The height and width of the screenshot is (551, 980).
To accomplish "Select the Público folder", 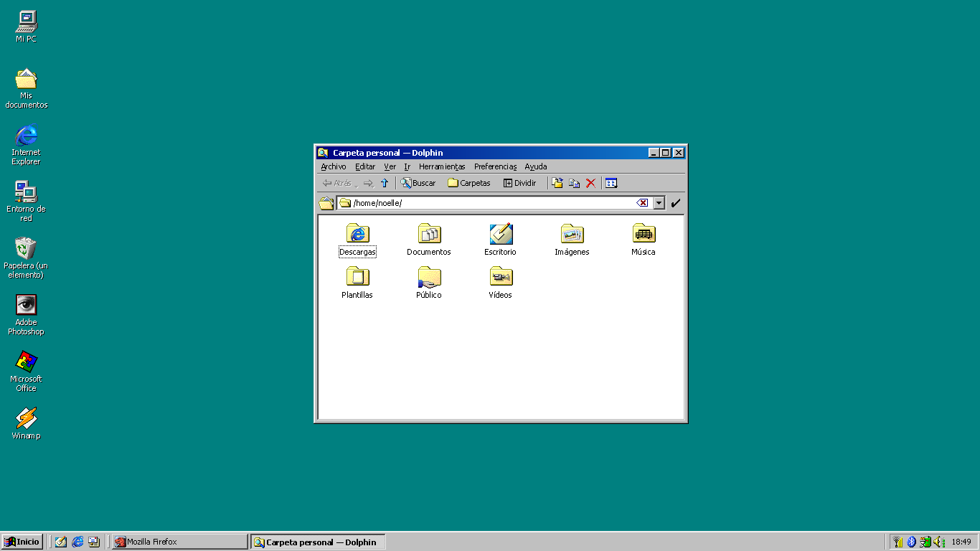I will 429,283.
